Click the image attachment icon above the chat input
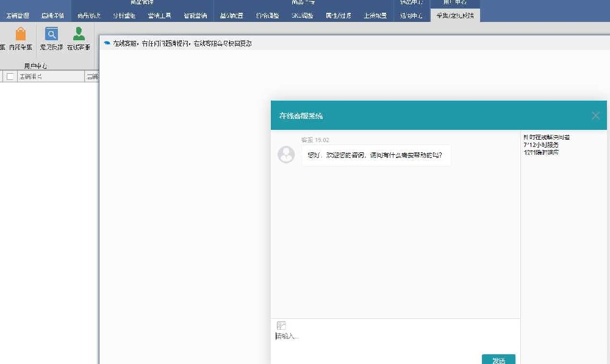The width and height of the screenshot is (610, 364). (x=281, y=325)
